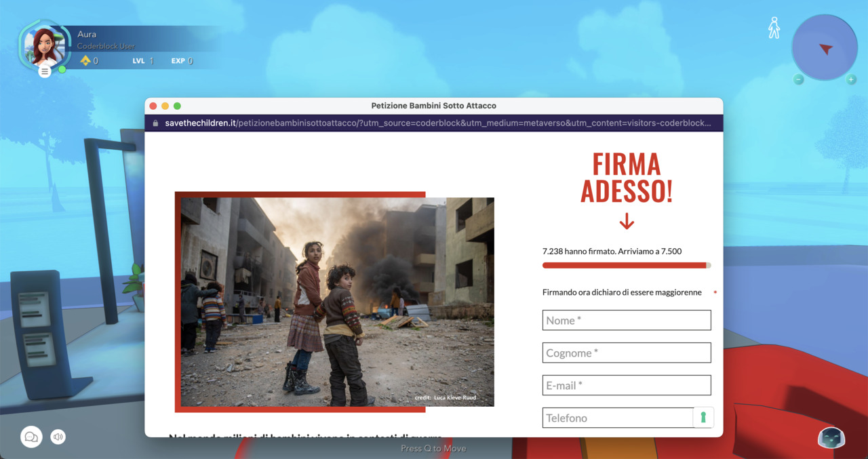868x459 pixels.
Task: Click the yellow coin balance icon
Action: [85, 61]
